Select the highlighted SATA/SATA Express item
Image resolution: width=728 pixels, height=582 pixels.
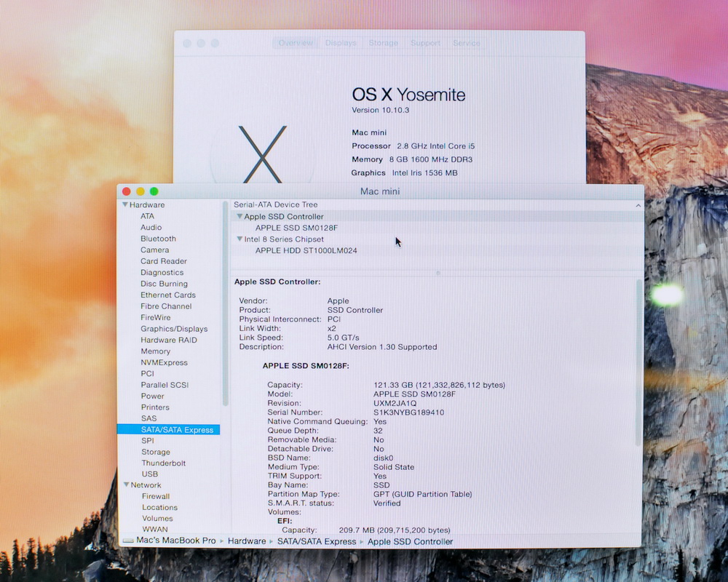169,430
